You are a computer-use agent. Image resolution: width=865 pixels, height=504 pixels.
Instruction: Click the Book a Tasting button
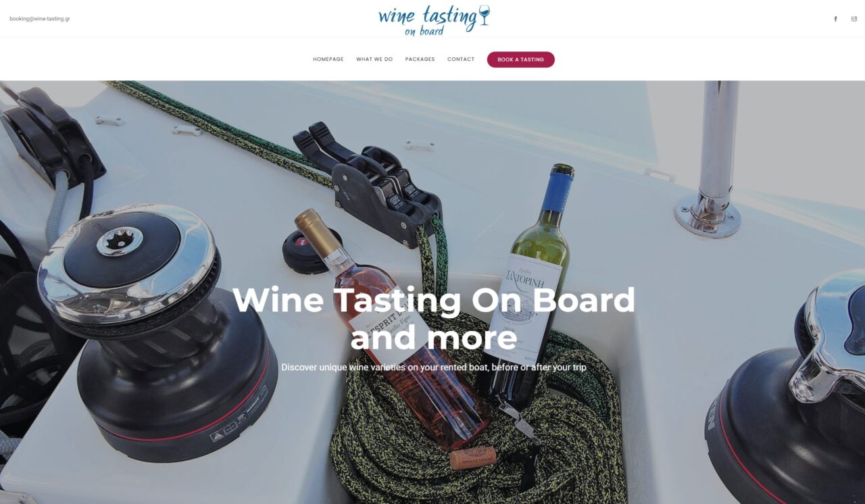[521, 59]
